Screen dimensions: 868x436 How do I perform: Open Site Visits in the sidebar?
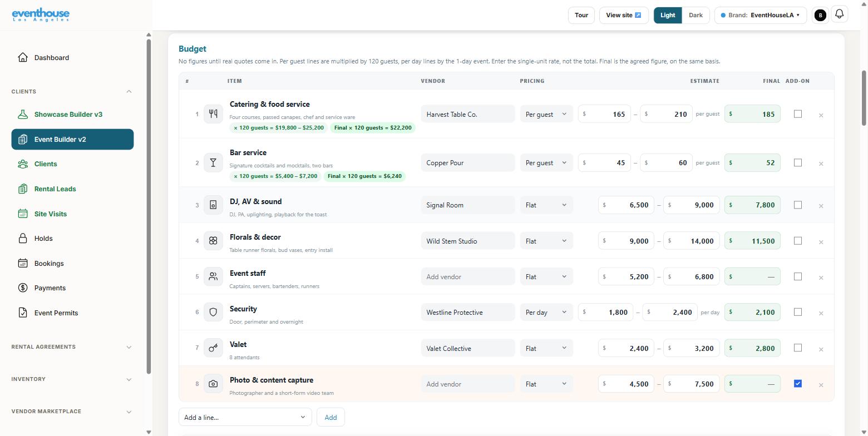[50, 214]
